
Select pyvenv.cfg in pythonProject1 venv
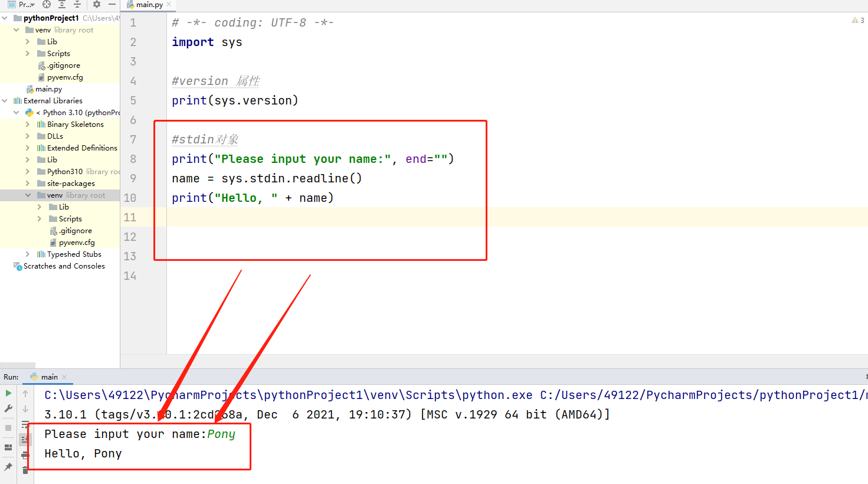(60, 77)
